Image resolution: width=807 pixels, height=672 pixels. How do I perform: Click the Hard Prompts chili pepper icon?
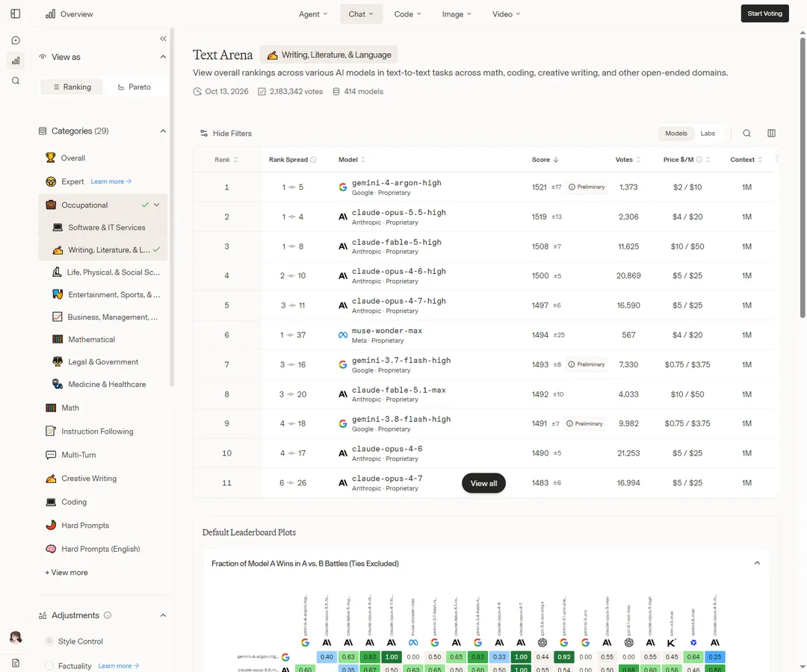(x=51, y=526)
